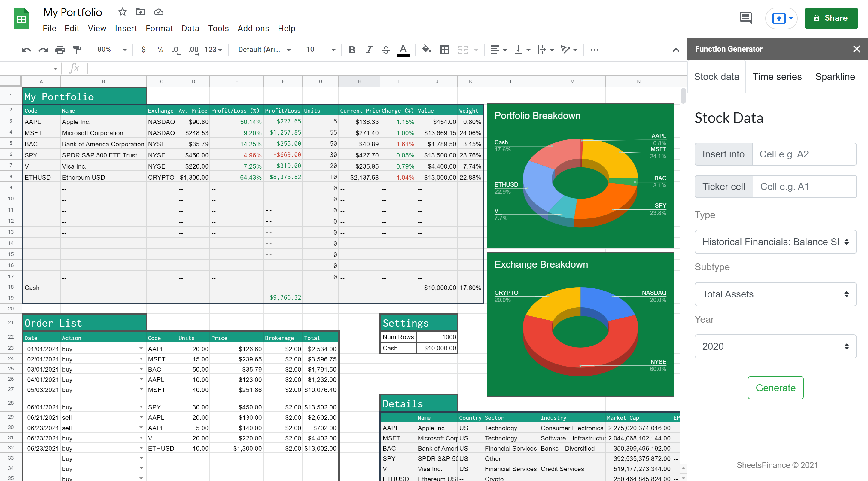Viewport: 868px width, 481px height.
Task: Switch to the Sparkline tab
Action: [x=835, y=77]
